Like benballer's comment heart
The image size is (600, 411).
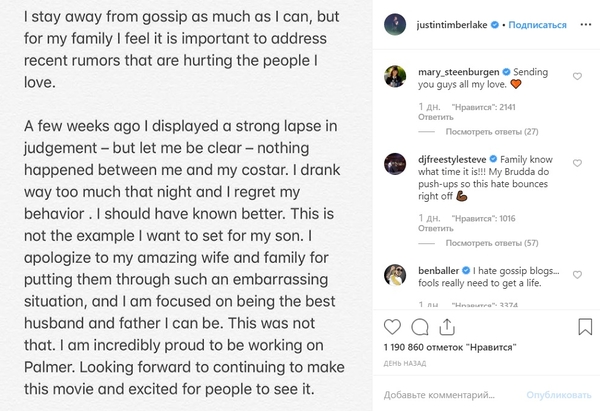(x=577, y=271)
